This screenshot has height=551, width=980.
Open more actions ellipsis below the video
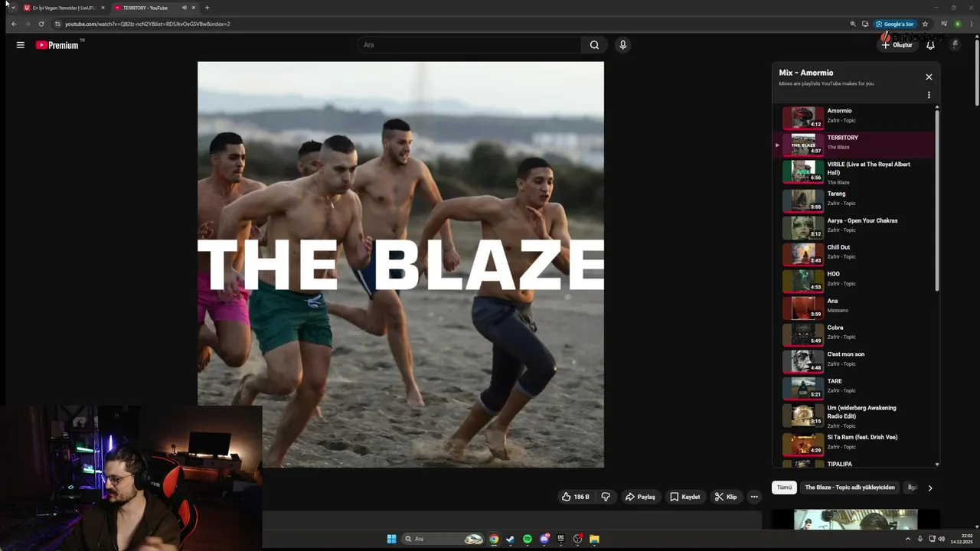click(754, 497)
